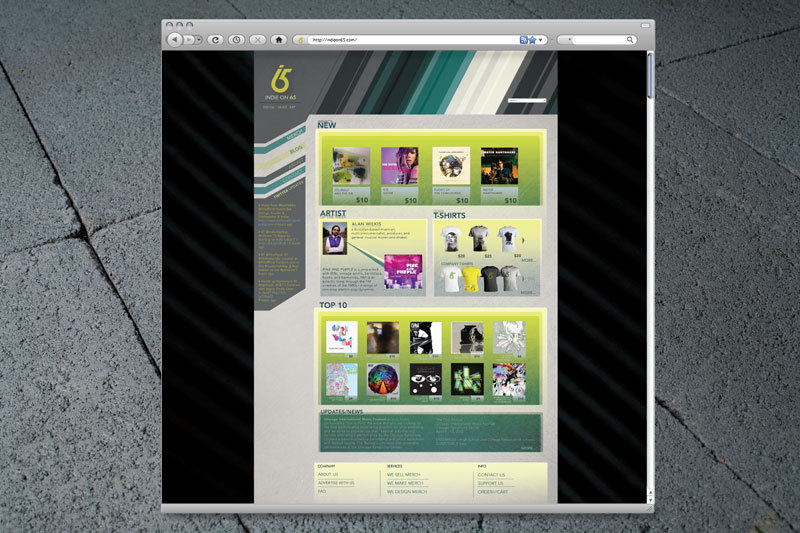The image size is (800, 533).
Task: Click the toolbar toggle pill in title bar
Action: (x=645, y=25)
